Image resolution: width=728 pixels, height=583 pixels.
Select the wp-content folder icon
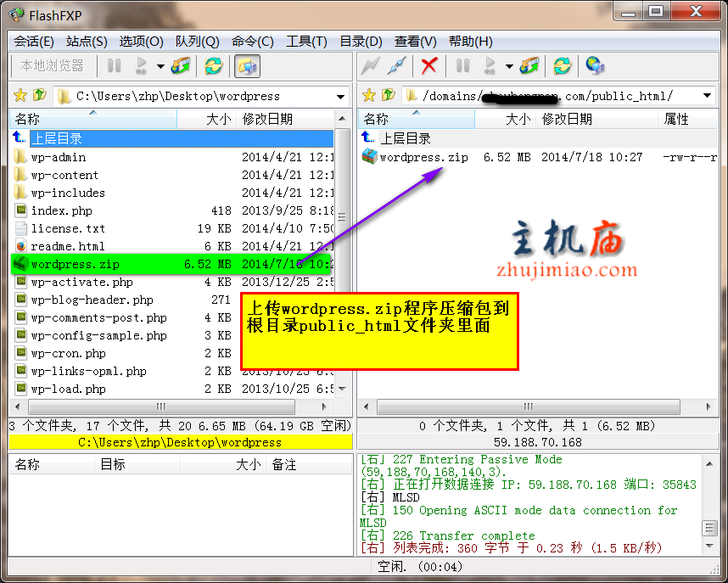(20, 175)
